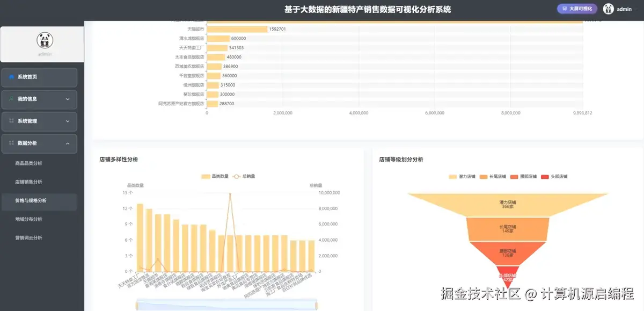
Task: Click the grid icon beside 系统管理
Action: 11,121
